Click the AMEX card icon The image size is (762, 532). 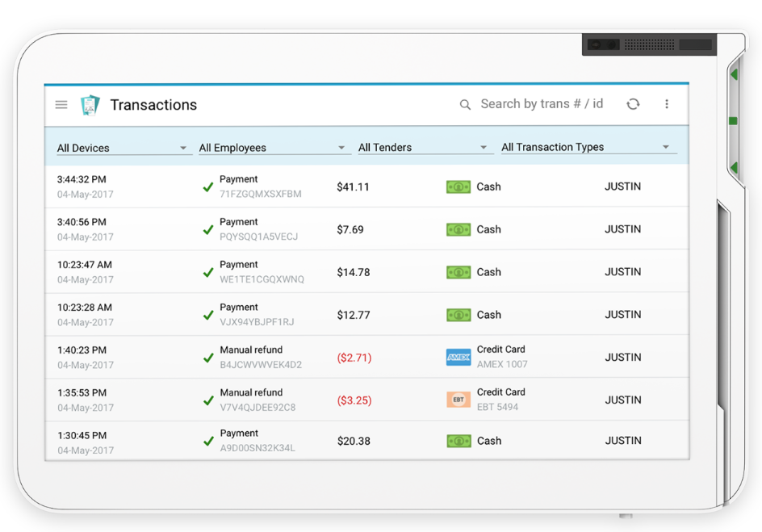pyautogui.click(x=458, y=357)
